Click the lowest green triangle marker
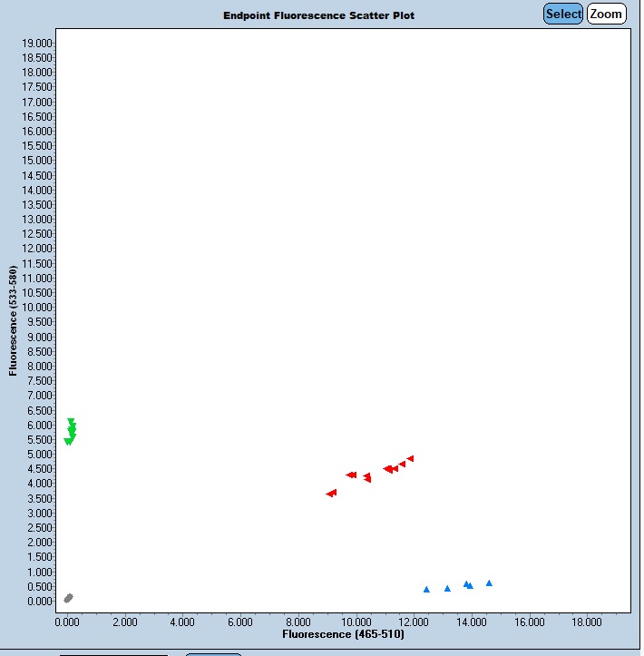Image resolution: width=644 pixels, height=656 pixels. click(x=67, y=442)
